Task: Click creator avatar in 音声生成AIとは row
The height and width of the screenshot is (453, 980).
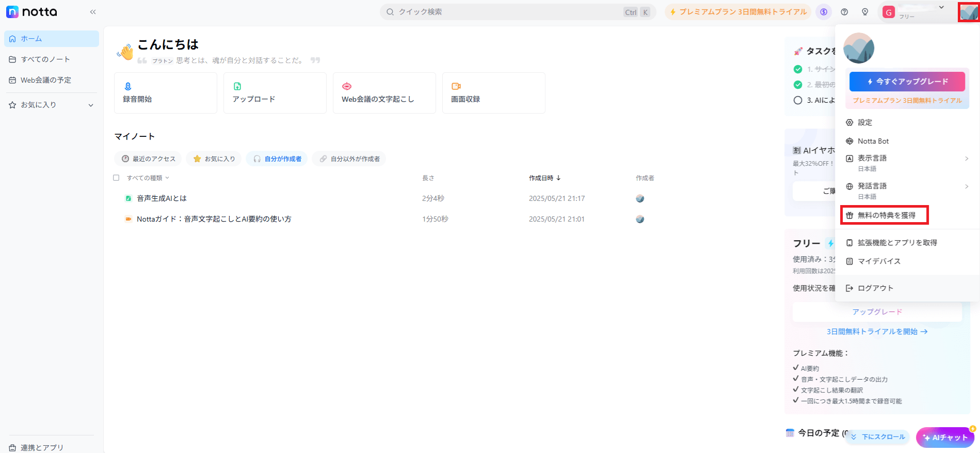Action: click(640, 198)
